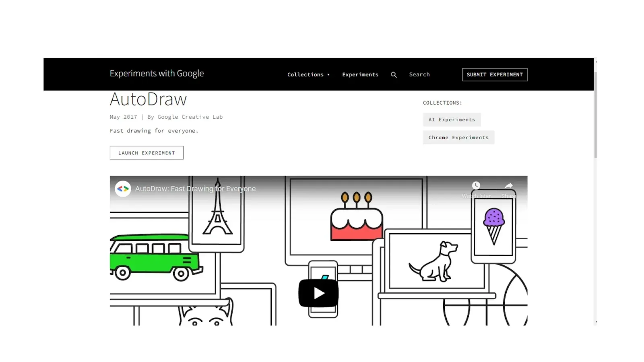The width and height of the screenshot is (644, 362).
Task: Click the SUBMIT EXPERIMENT button
Action: tap(495, 74)
